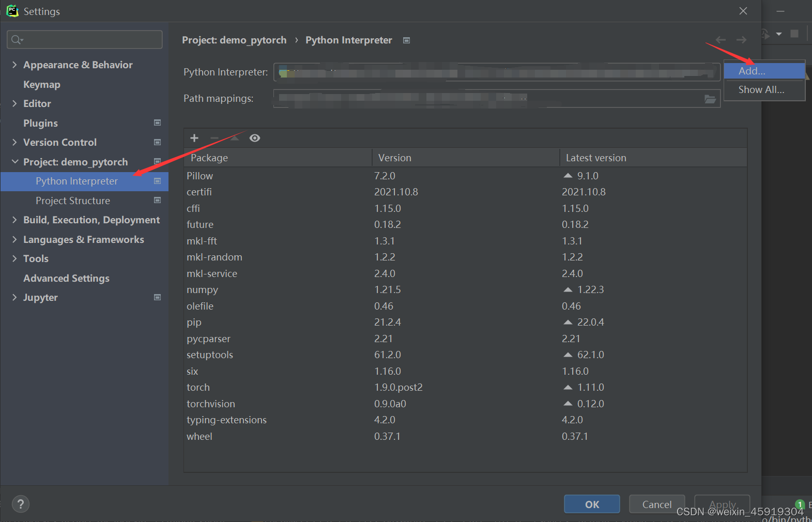
Task: Select the olefile package row
Action: tap(466, 306)
